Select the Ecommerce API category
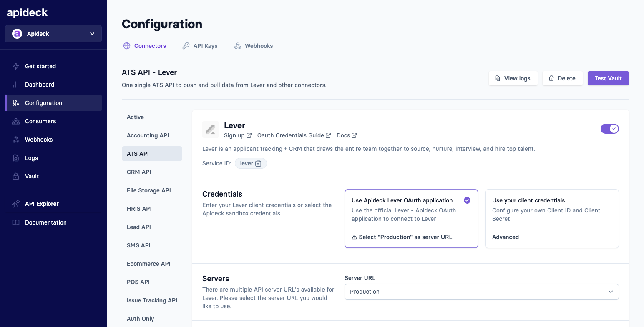Viewport: 644px width, 327px height. point(152,264)
